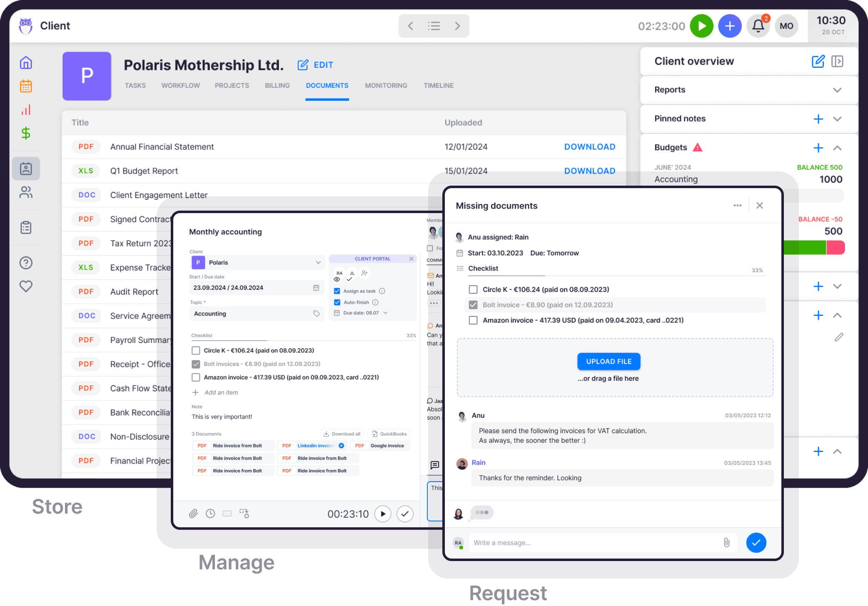Click the paperclip attachment icon in message box
Viewport: 868px width, 606px height.
[726, 542]
